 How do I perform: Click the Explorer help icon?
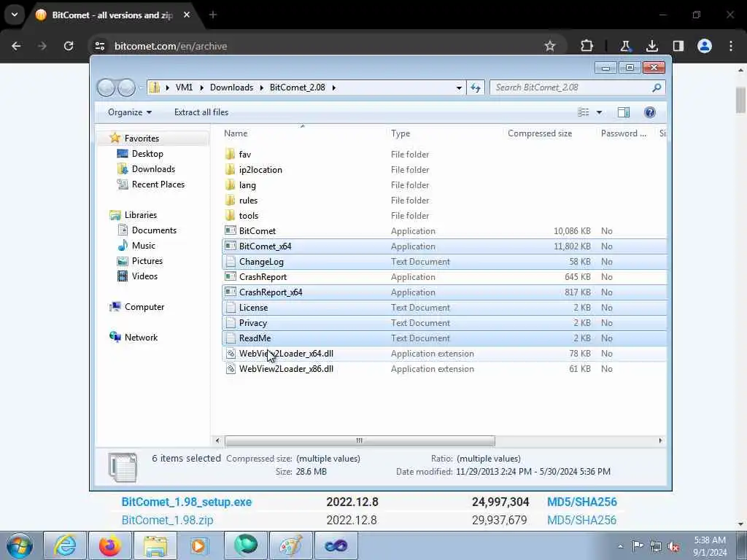click(x=649, y=112)
